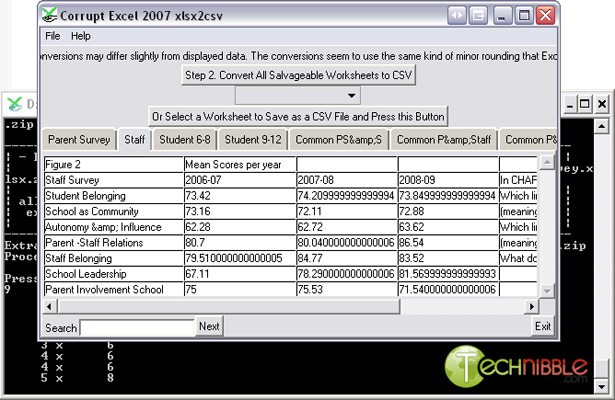
Task: Expand the worksheet selection dropdown
Action: 351,95
